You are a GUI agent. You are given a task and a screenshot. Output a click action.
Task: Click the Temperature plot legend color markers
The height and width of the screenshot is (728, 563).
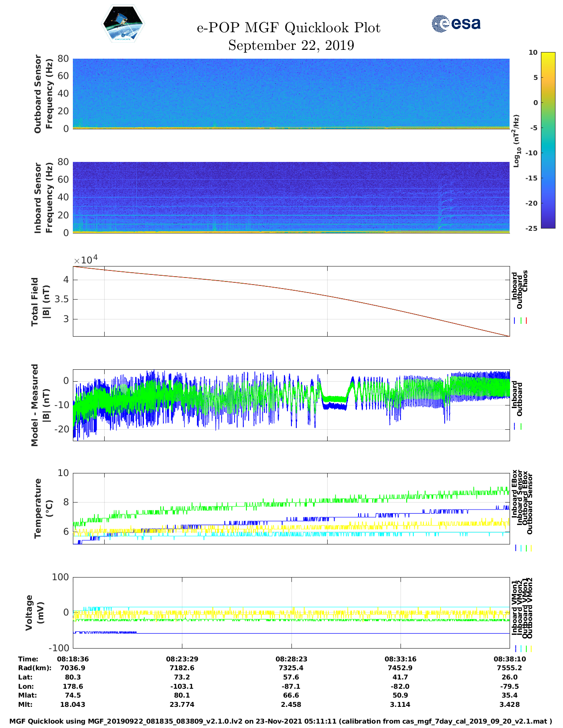tap(523, 548)
